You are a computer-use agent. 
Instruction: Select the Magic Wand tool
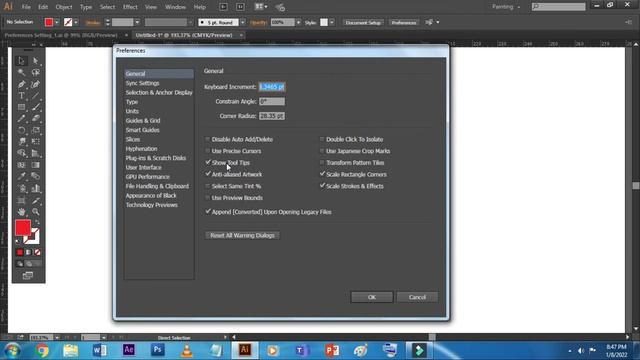click(x=21, y=72)
